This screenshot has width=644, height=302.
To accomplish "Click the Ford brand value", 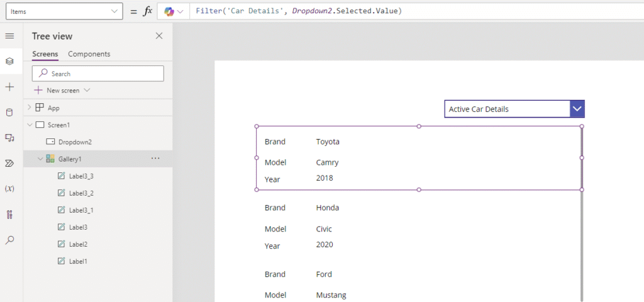I will pos(324,274).
